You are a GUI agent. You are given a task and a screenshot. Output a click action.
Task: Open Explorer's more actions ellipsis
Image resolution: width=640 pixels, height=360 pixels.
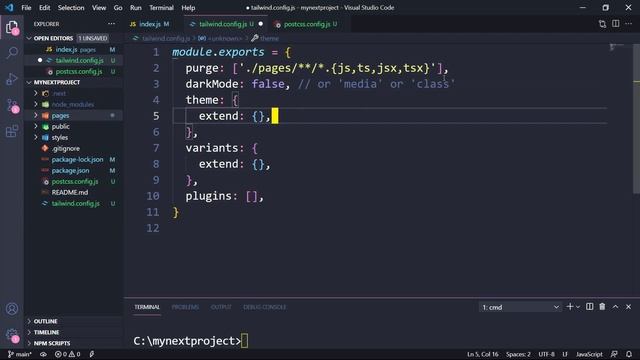tap(111, 24)
